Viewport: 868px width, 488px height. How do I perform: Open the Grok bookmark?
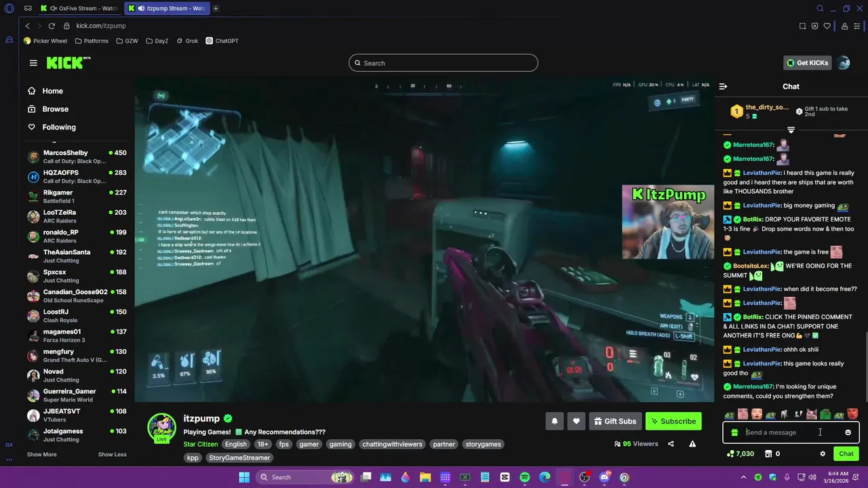point(187,41)
